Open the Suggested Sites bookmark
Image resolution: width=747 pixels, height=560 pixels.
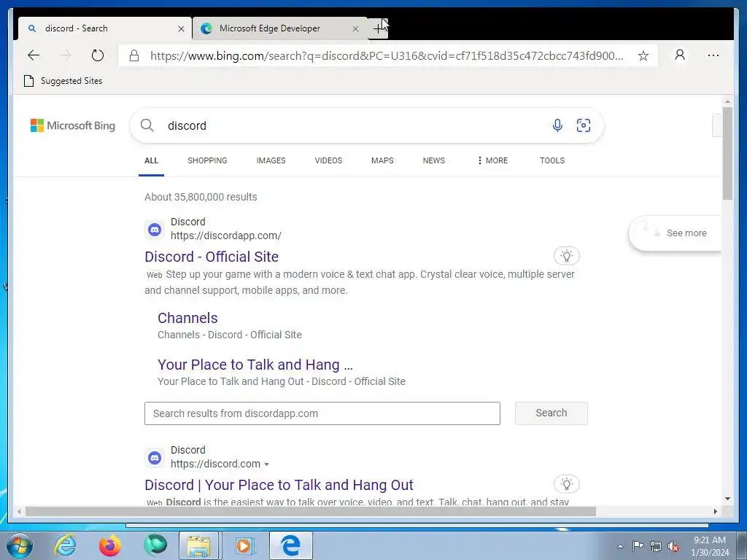(63, 81)
